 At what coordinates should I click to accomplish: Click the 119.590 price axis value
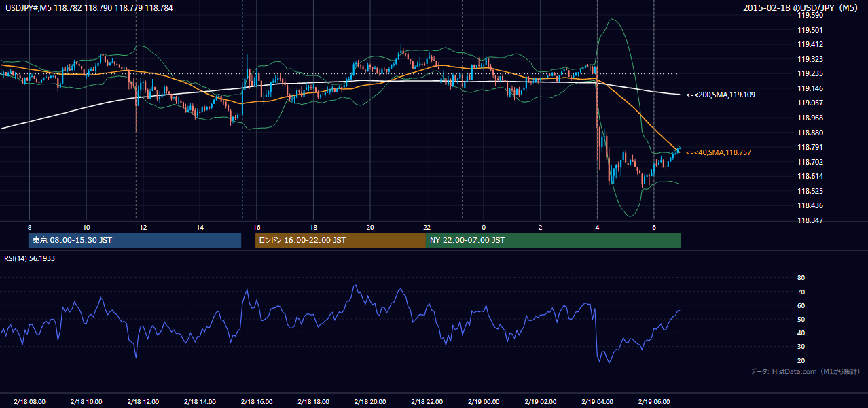811,15
